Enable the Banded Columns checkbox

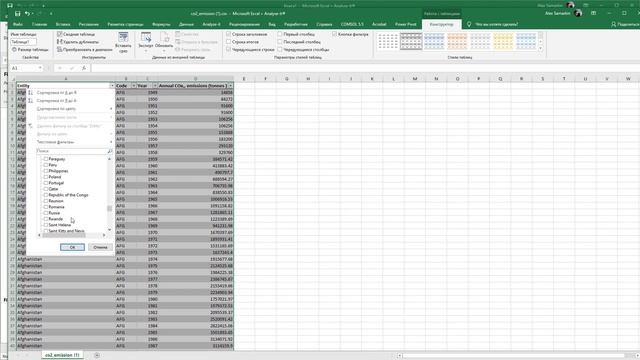[280, 49]
